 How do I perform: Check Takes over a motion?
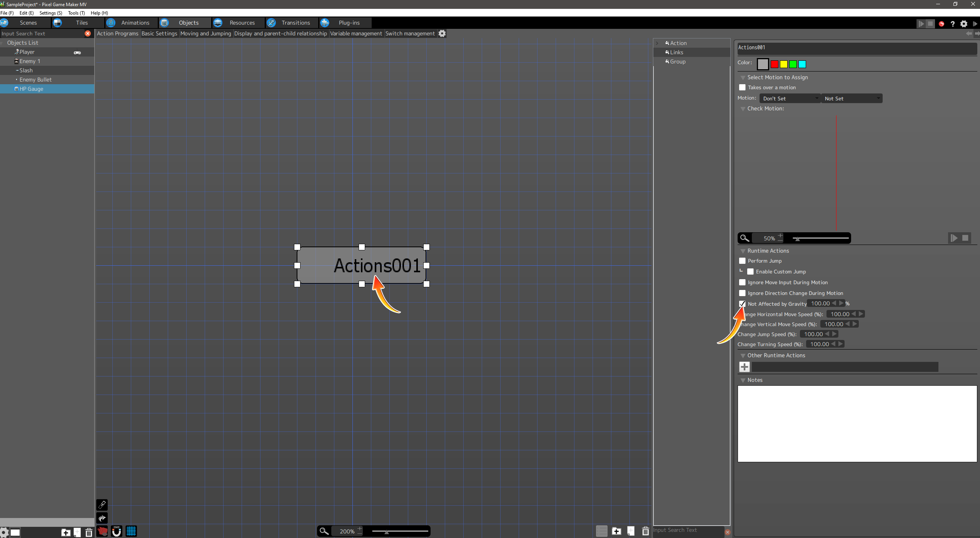[742, 87]
